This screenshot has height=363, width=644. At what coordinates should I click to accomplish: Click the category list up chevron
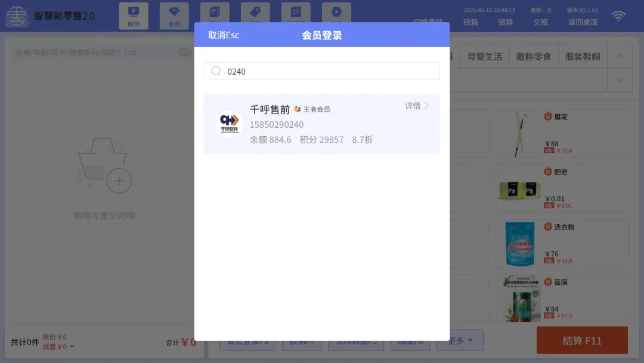click(620, 56)
